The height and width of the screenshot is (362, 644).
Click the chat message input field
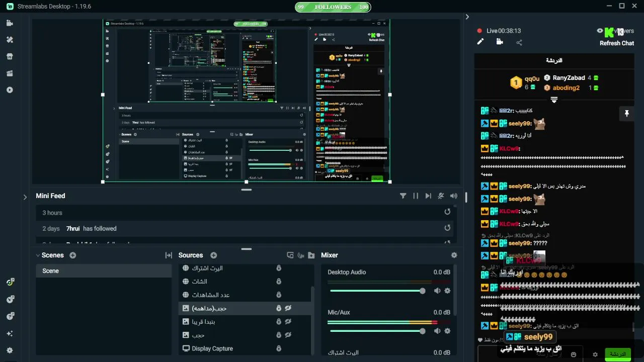[x=530, y=354]
